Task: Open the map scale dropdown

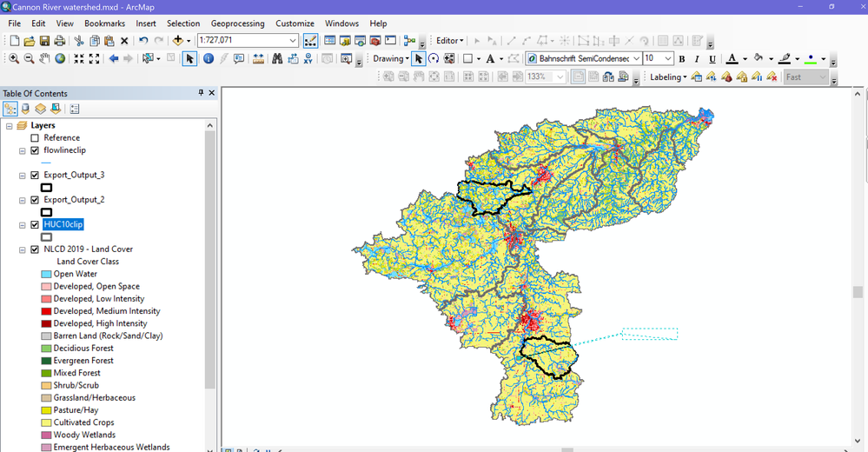Action: tap(293, 41)
